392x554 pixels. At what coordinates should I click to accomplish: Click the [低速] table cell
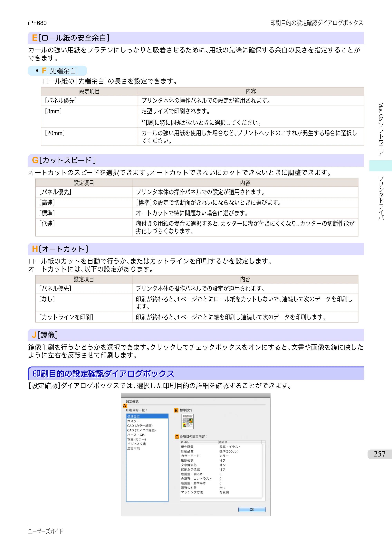pyautogui.click(x=84, y=227)
